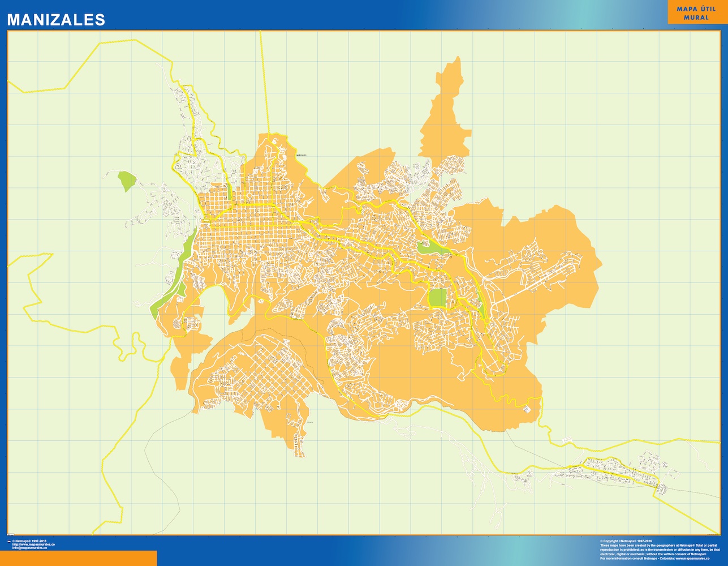Click the orange bar in bottom-left footer
This screenshot has width=728, height=566.
click(x=78, y=558)
